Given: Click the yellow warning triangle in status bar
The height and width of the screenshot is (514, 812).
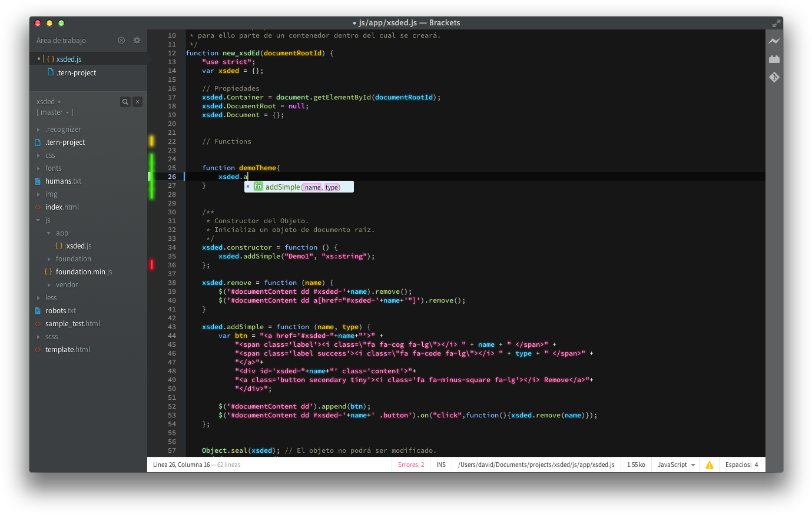Looking at the screenshot, I should pyautogui.click(x=710, y=465).
